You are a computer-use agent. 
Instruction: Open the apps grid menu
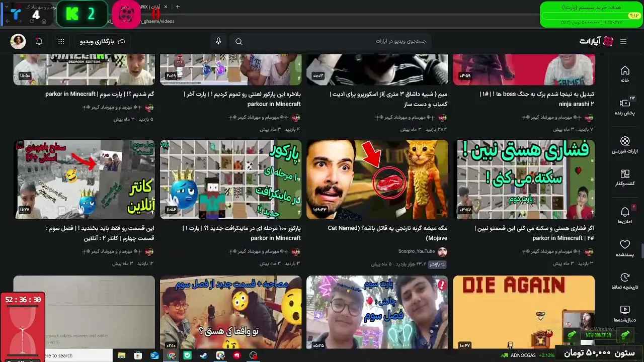click(x=61, y=42)
